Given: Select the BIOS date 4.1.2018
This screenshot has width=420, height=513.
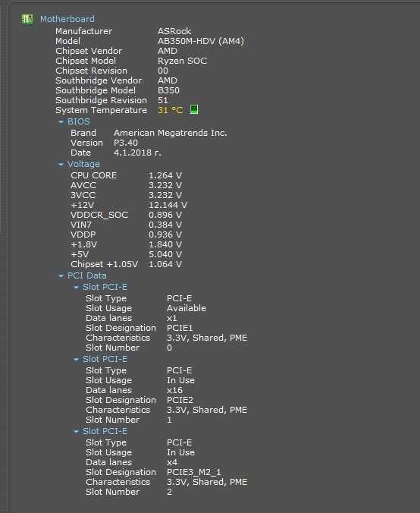Looking at the screenshot, I should tap(137, 153).
